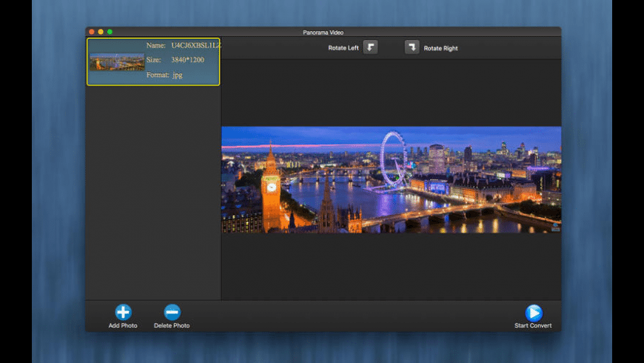
Task: Click the blue minus Delete Photo icon
Action: [172, 312]
